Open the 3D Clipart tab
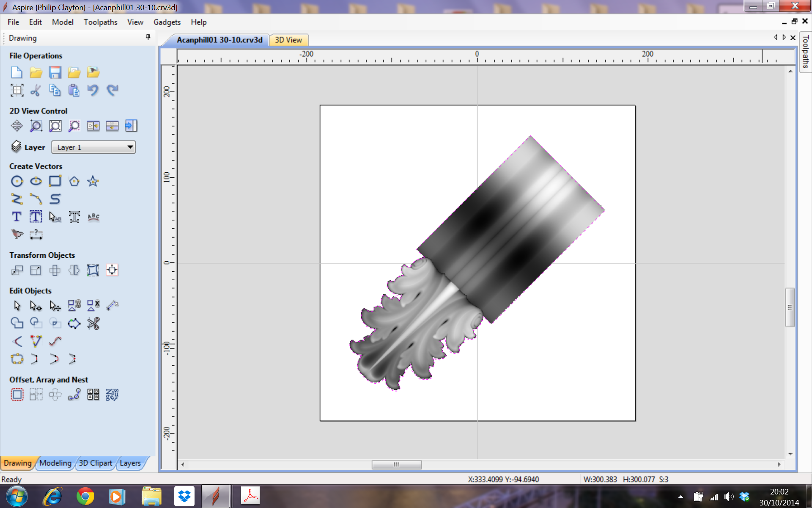812x508 pixels. coord(96,463)
